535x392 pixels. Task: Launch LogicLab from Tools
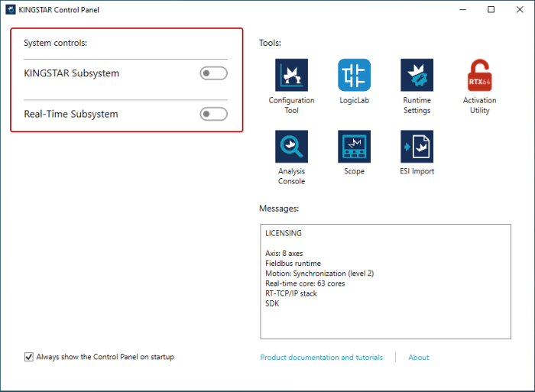coord(354,75)
